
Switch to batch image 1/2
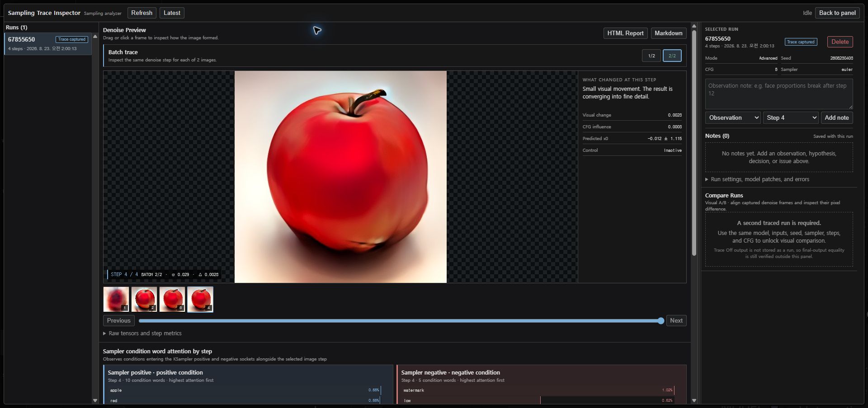click(x=651, y=56)
